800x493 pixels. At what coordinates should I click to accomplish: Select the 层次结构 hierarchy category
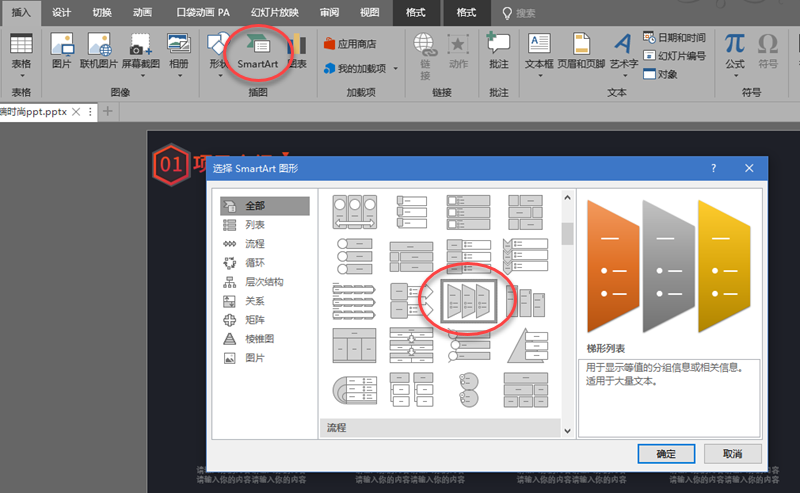pyautogui.click(x=265, y=282)
